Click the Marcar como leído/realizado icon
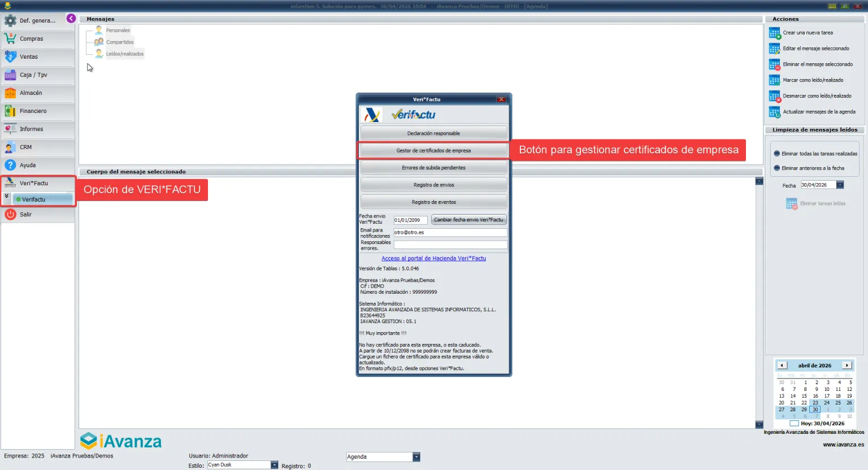868x470 pixels. [774, 80]
